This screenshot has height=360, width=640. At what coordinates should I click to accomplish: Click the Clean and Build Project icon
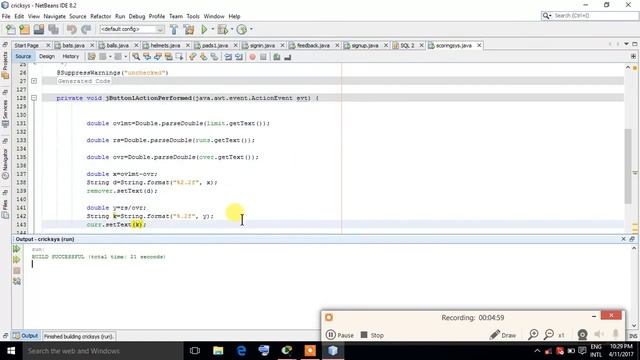pos(189,29)
